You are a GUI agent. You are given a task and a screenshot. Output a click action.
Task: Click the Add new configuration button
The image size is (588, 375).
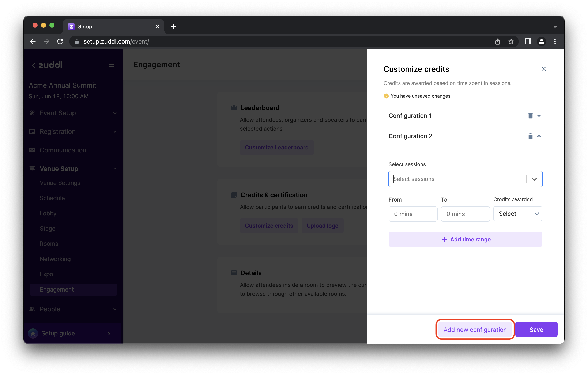click(x=475, y=329)
